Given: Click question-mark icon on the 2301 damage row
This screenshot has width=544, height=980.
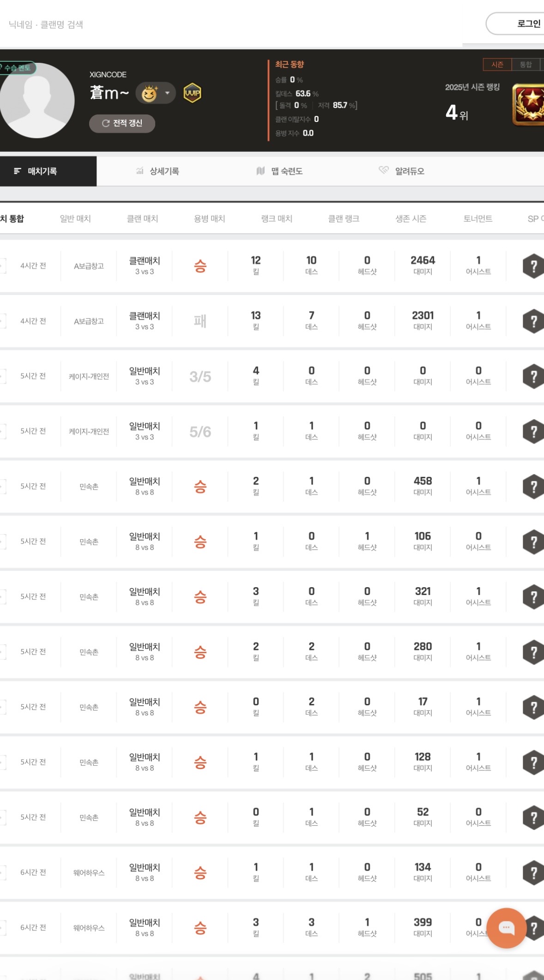Looking at the screenshot, I should pos(533,321).
